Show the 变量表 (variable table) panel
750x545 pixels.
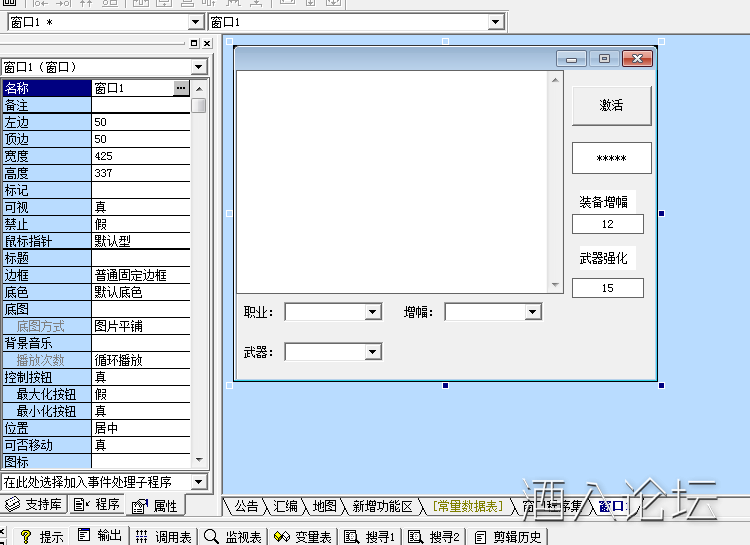304,536
